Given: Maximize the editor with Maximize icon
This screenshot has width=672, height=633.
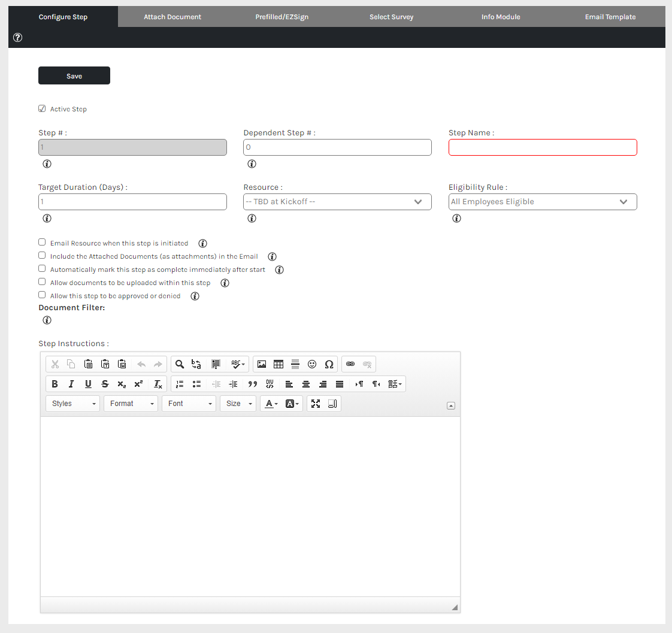Looking at the screenshot, I should 316,404.
